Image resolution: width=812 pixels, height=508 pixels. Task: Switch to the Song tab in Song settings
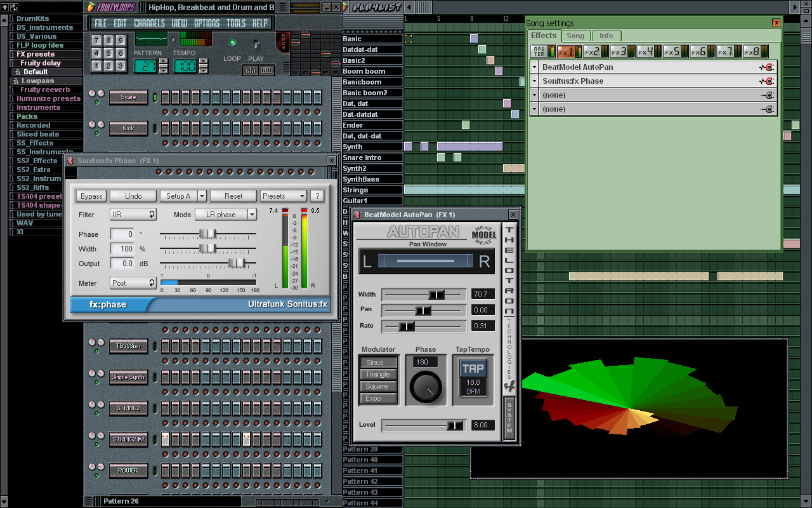tap(575, 36)
